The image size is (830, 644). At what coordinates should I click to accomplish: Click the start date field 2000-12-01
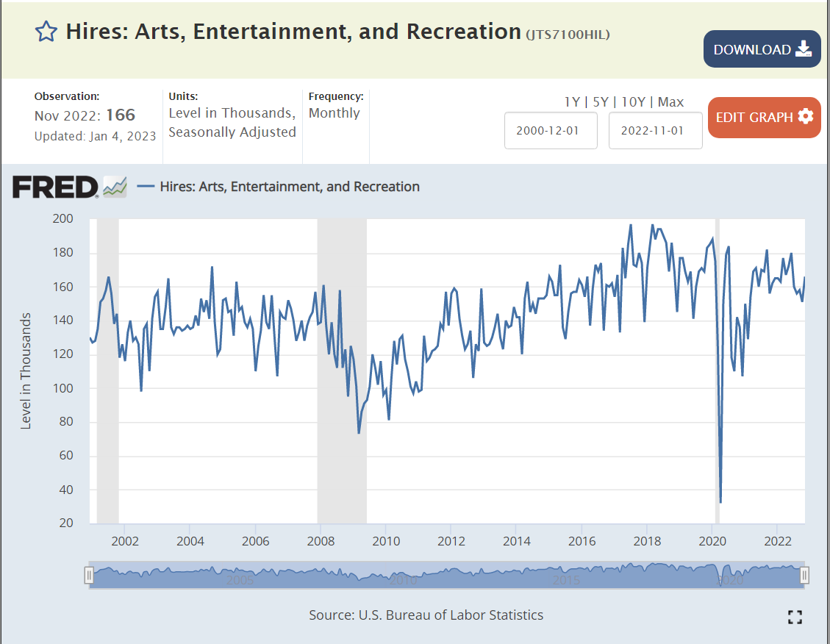click(x=551, y=131)
